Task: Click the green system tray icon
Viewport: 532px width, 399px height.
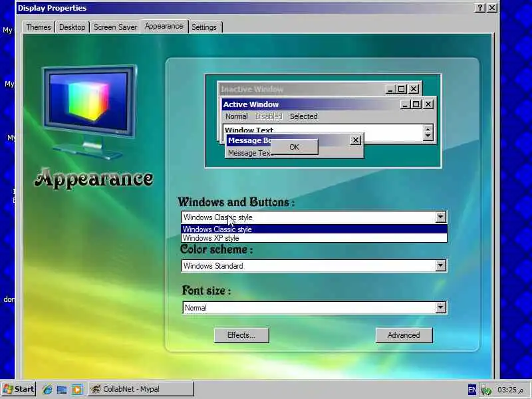Action: pos(486,390)
